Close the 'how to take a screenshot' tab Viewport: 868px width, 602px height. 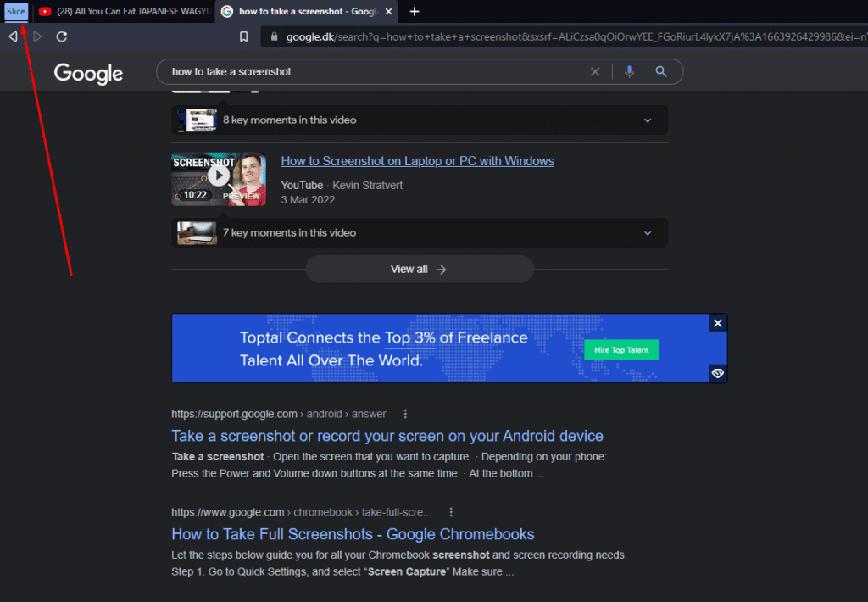pos(388,11)
